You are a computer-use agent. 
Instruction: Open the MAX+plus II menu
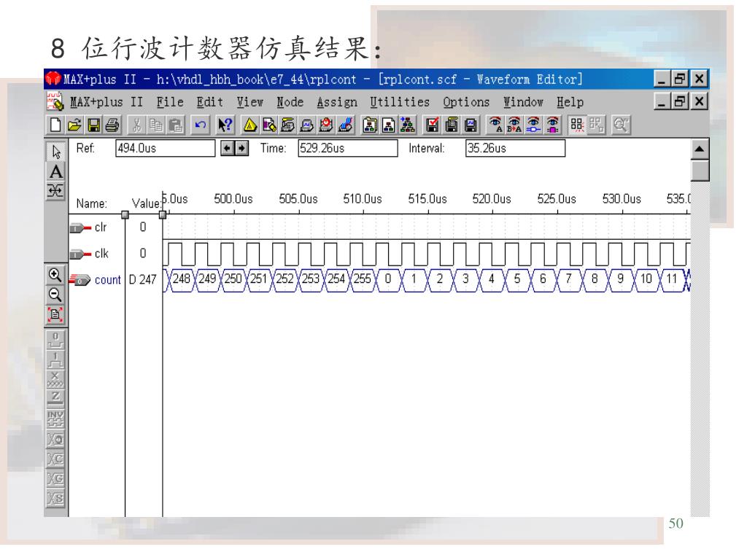(107, 102)
